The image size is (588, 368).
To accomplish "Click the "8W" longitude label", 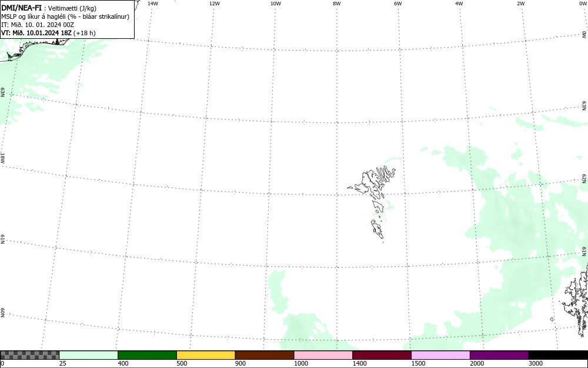I will 337,4.
